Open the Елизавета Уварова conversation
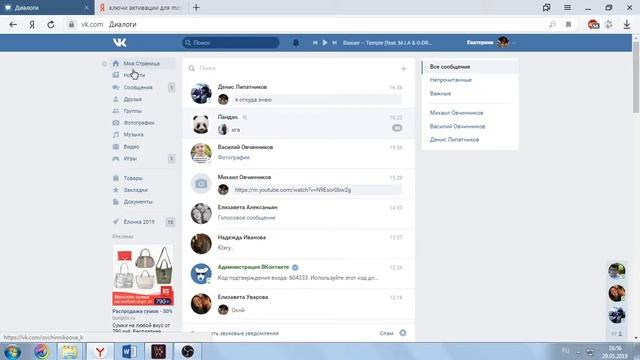640x360 pixels. (x=298, y=304)
